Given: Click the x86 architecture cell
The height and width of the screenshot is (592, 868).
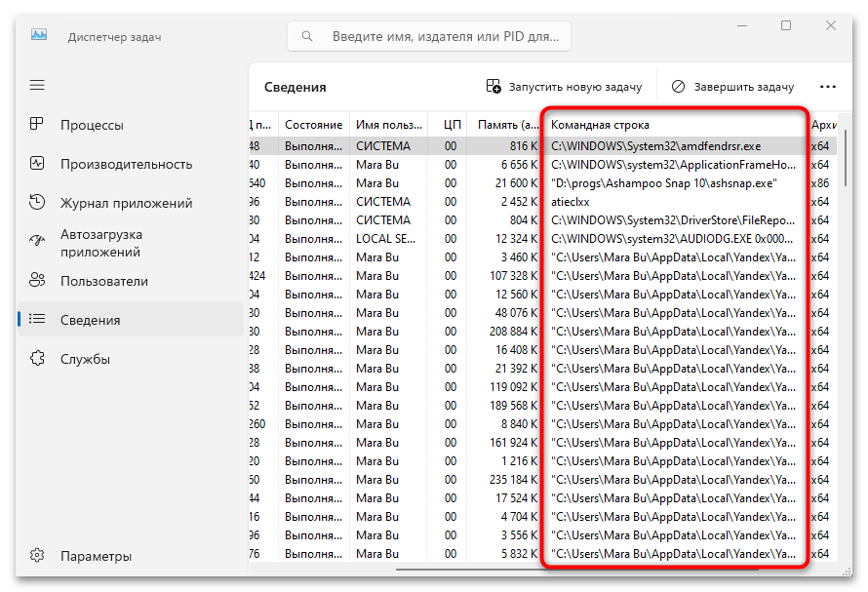Looking at the screenshot, I should 820,183.
